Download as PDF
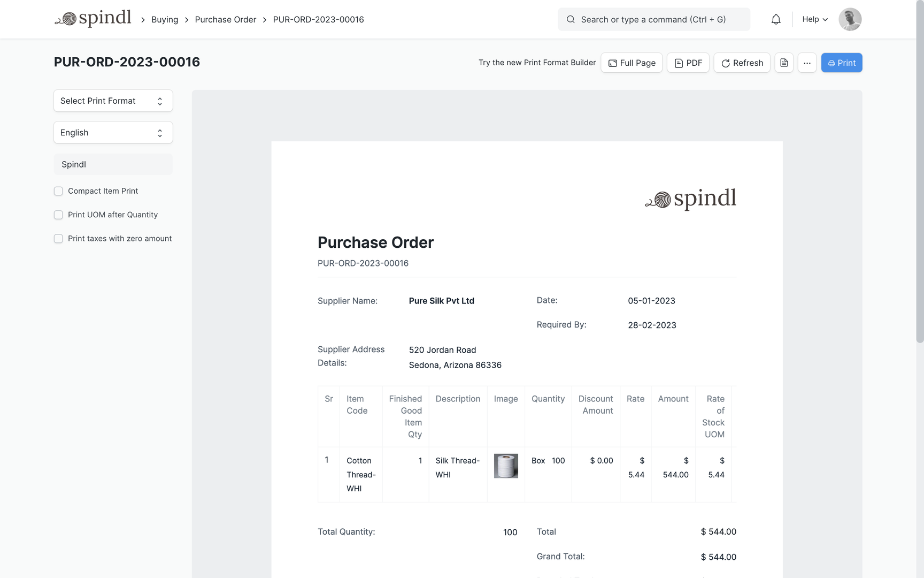The height and width of the screenshot is (578, 924). click(x=688, y=63)
